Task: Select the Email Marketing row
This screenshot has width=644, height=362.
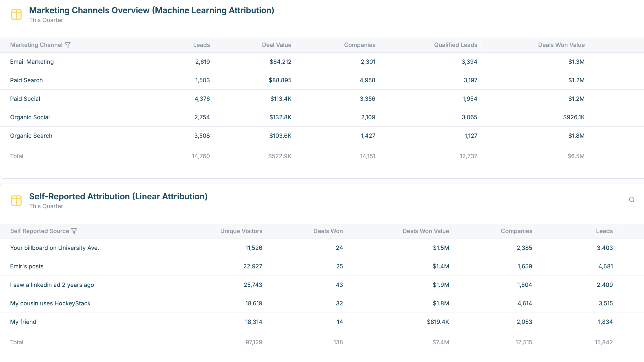Action: 32,62
